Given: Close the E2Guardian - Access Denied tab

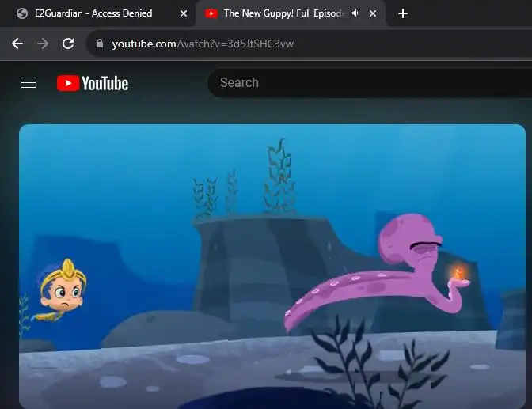Looking at the screenshot, I should pos(184,13).
